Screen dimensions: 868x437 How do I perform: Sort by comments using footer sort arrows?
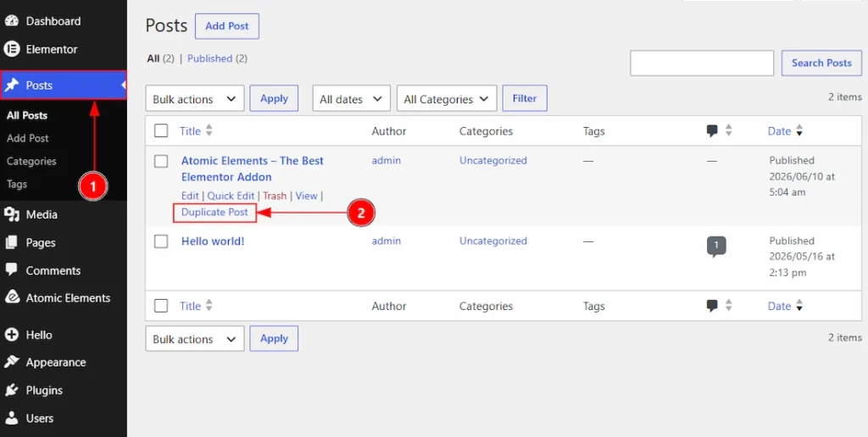(x=728, y=306)
